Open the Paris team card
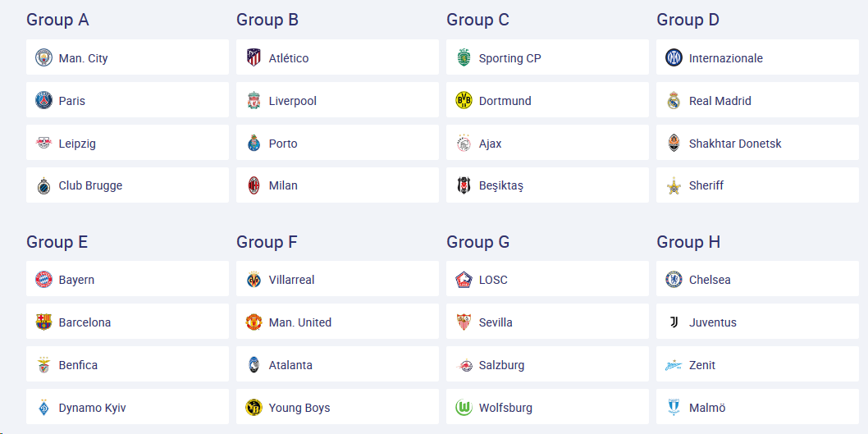 click(x=127, y=100)
